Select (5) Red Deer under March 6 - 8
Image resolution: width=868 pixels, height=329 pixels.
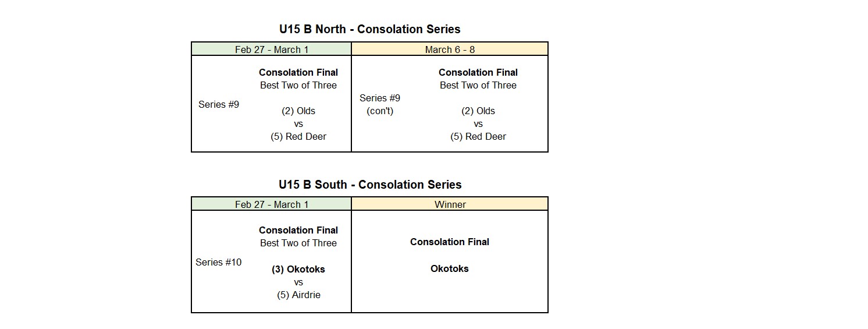[478, 136]
